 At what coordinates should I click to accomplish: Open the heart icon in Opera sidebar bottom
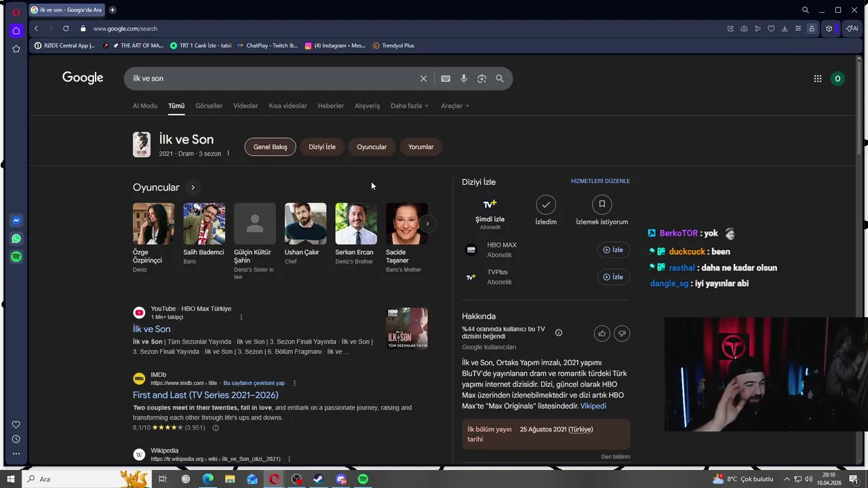[16, 425]
